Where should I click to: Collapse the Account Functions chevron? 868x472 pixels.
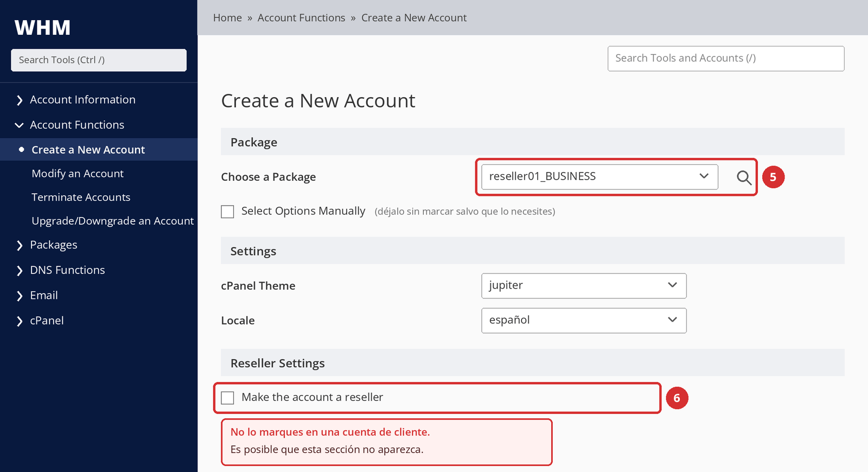(x=20, y=125)
